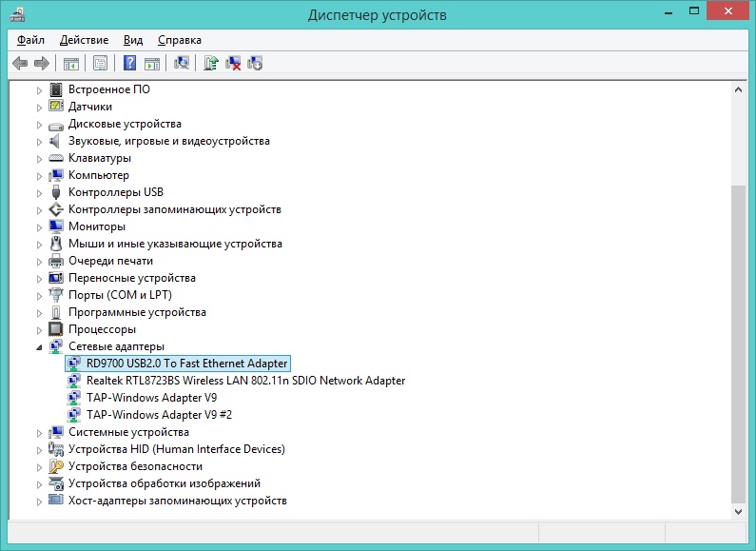Screen dimensions: 756x551
Task: Click the Back arrow toolbar icon
Action: [20, 63]
